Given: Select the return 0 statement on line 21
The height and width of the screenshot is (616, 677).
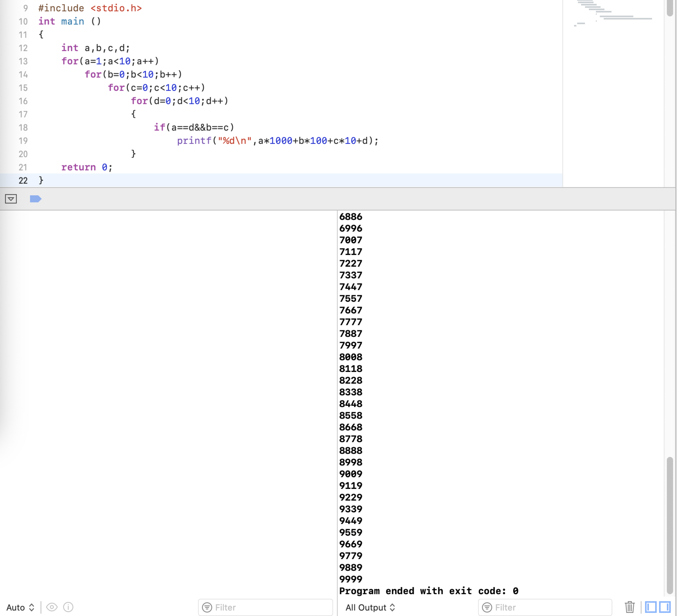Looking at the screenshot, I should [x=87, y=167].
